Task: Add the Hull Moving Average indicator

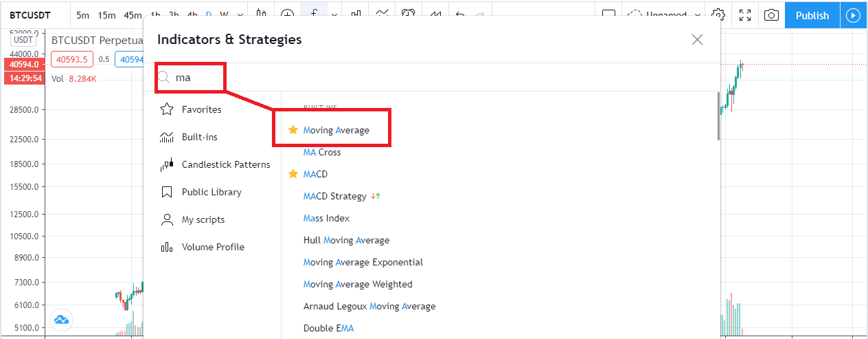Action: pyautogui.click(x=346, y=240)
